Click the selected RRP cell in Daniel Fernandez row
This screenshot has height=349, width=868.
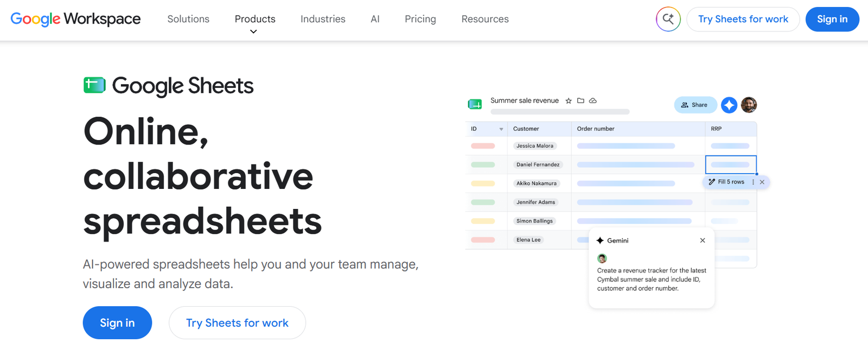[731, 164]
